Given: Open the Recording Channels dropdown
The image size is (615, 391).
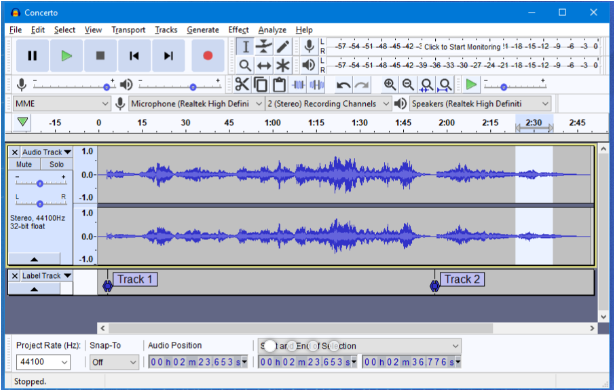Looking at the screenshot, I should click(x=328, y=104).
